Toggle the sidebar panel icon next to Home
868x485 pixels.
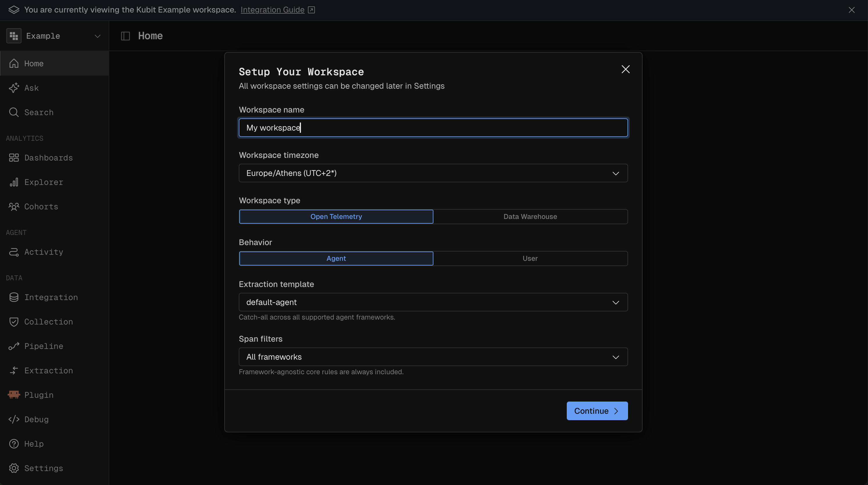pyautogui.click(x=125, y=36)
